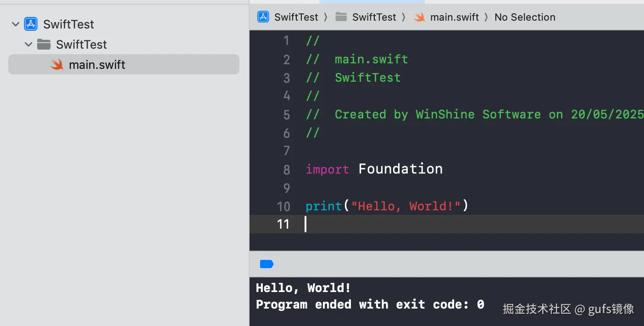Screen dimensions: 644x326
Task: Collapse the SwiftTest folder chevron
Action: (x=28, y=45)
